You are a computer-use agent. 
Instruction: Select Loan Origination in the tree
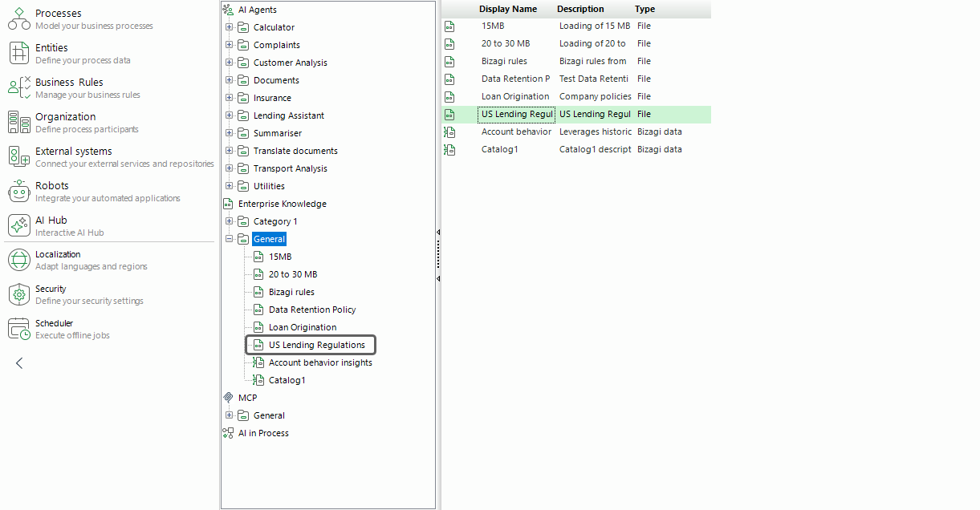pyautogui.click(x=303, y=327)
